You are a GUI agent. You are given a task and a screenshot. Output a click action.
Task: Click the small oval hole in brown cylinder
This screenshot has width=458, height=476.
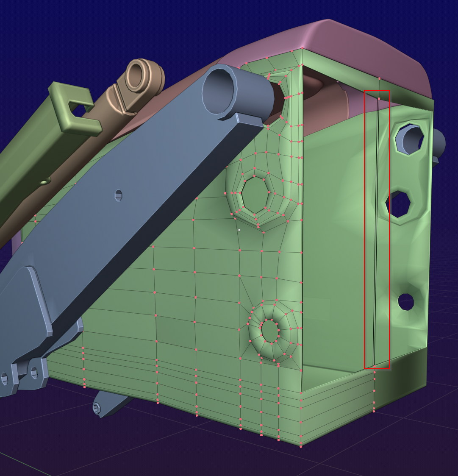pos(45,182)
